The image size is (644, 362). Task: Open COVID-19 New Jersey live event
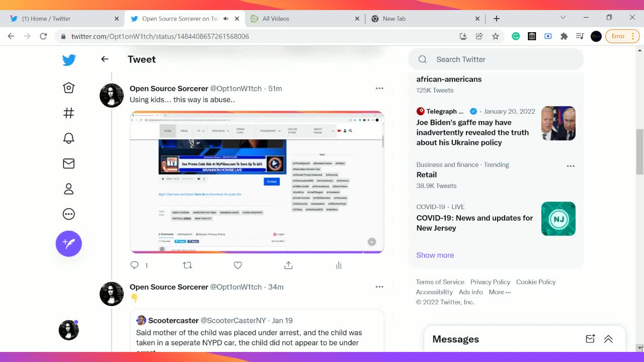click(x=474, y=223)
